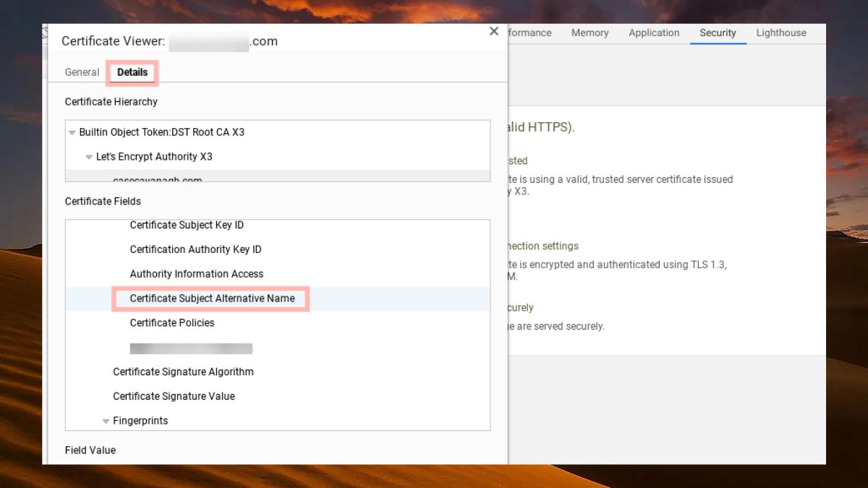Image resolution: width=868 pixels, height=488 pixels.
Task: Open the Lighthouse tab in DevTools
Action: pyautogui.click(x=781, y=33)
